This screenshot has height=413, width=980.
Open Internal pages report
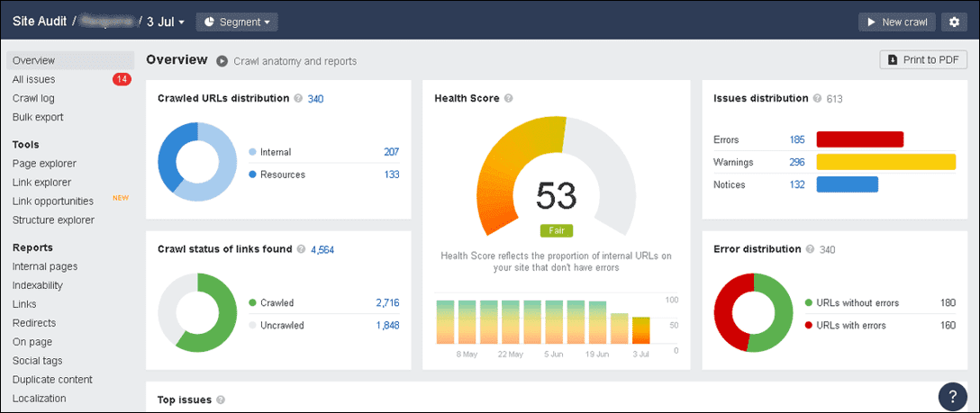pos(45,266)
